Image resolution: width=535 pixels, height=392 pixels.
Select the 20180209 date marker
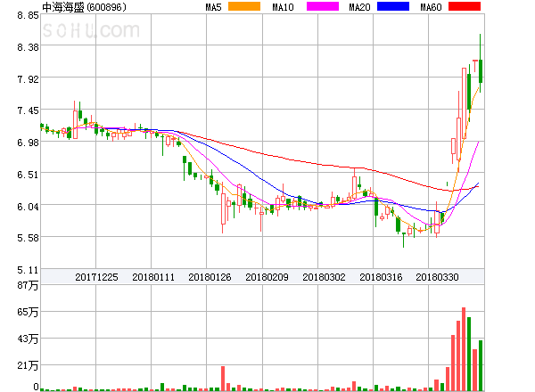[x=267, y=277]
